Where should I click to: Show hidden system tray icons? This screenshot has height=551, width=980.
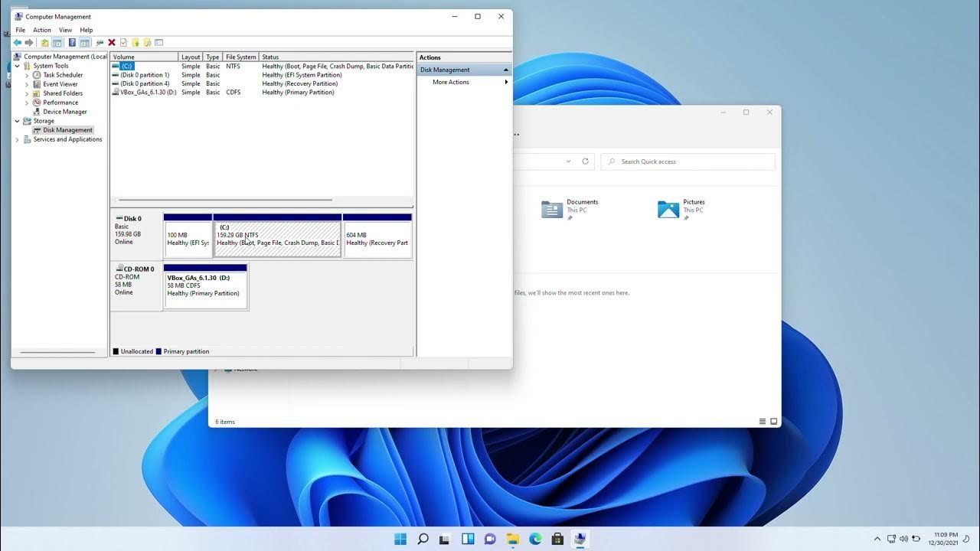(877, 539)
